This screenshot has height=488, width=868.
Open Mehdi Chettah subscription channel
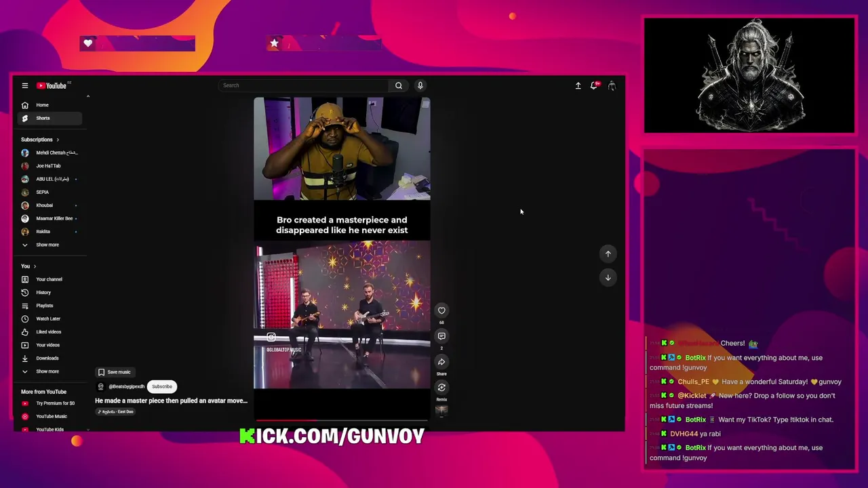(51, 152)
